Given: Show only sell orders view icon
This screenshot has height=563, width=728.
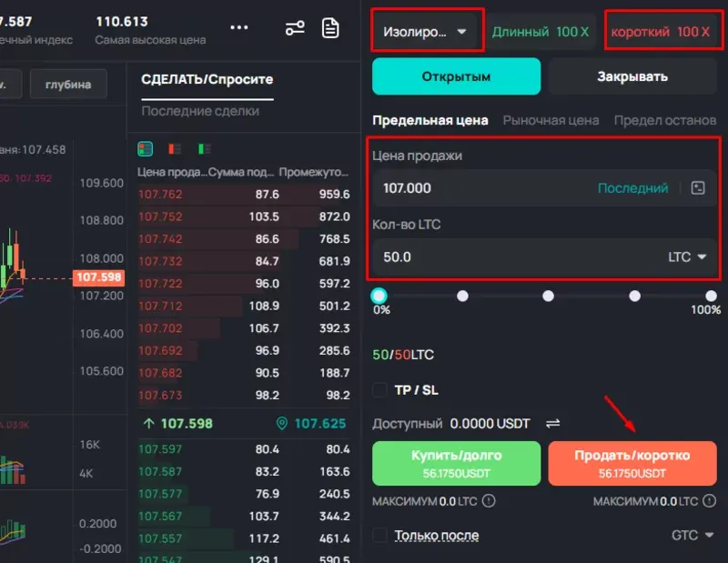Looking at the screenshot, I should pos(175,149).
